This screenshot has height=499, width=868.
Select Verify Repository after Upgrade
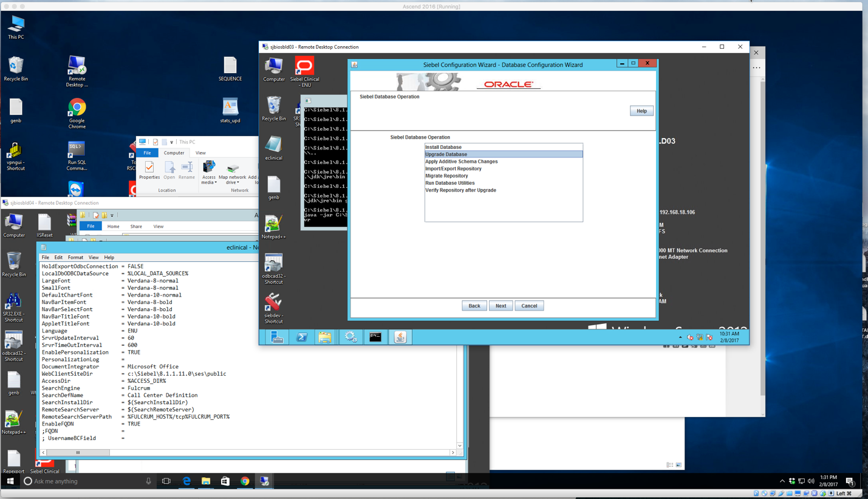click(504, 190)
